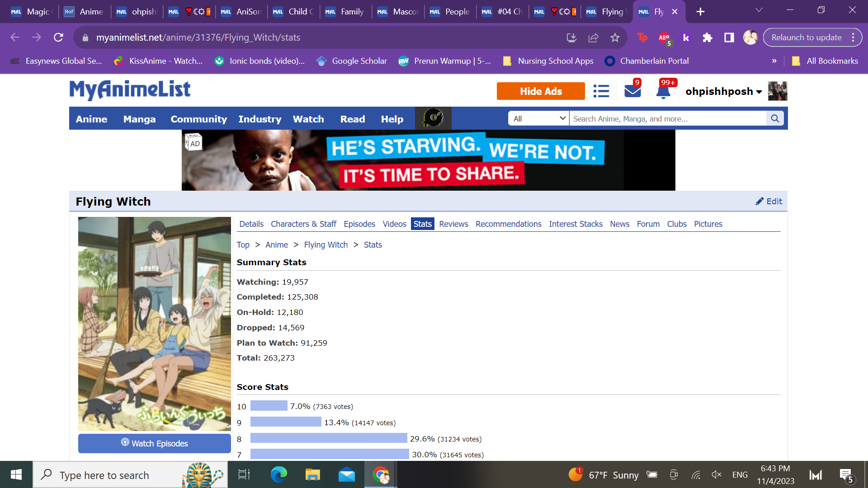Click the Hide Ads button
This screenshot has width=868, height=488.
[540, 91]
